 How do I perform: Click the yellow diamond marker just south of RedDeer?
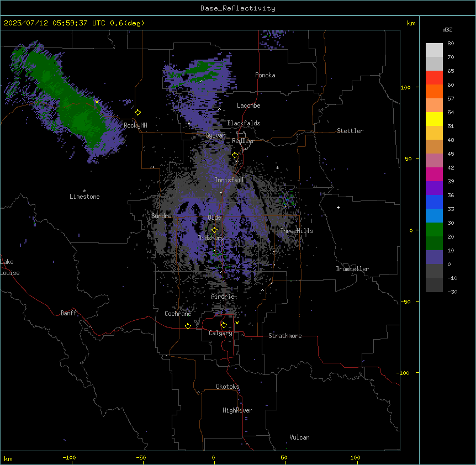pos(235,155)
